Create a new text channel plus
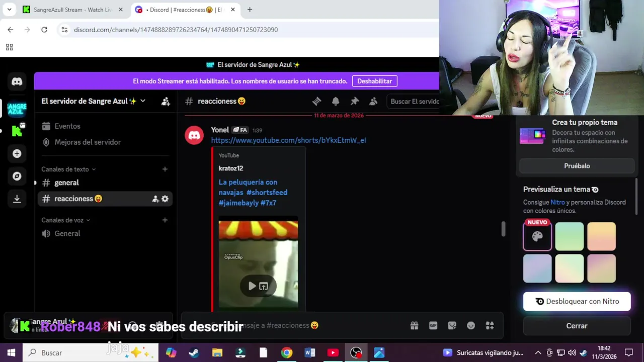Viewport: 644px width, 362px height. (165, 169)
